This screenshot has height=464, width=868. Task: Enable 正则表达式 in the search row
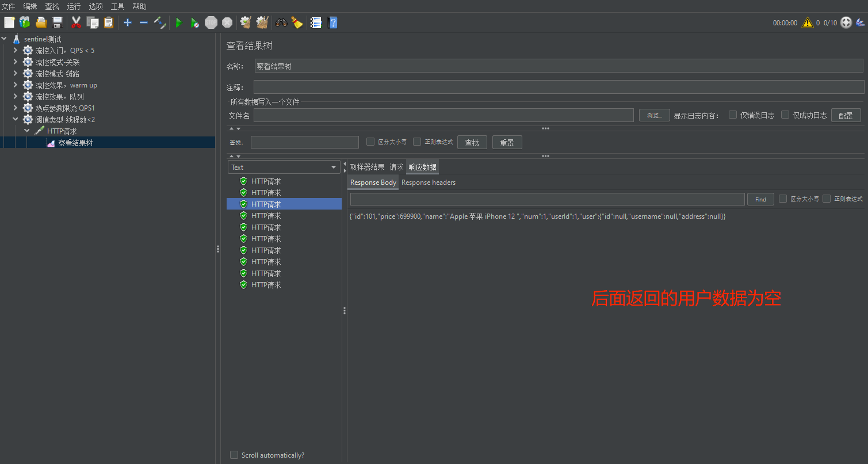point(417,142)
